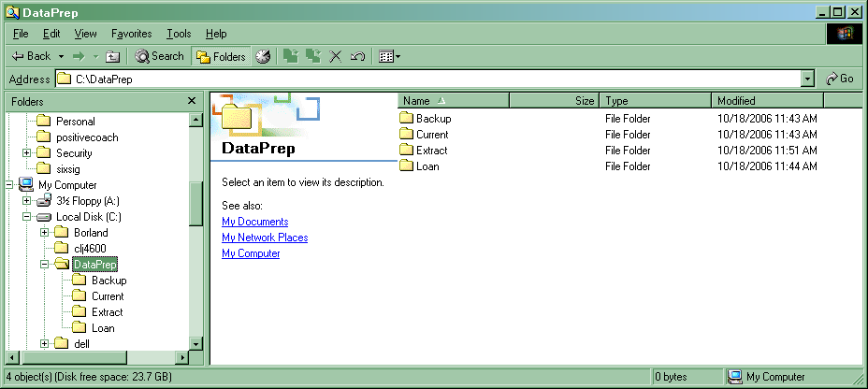Toggle the Folders pane button
Screen dimensions: 868x389
pos(222,56)
